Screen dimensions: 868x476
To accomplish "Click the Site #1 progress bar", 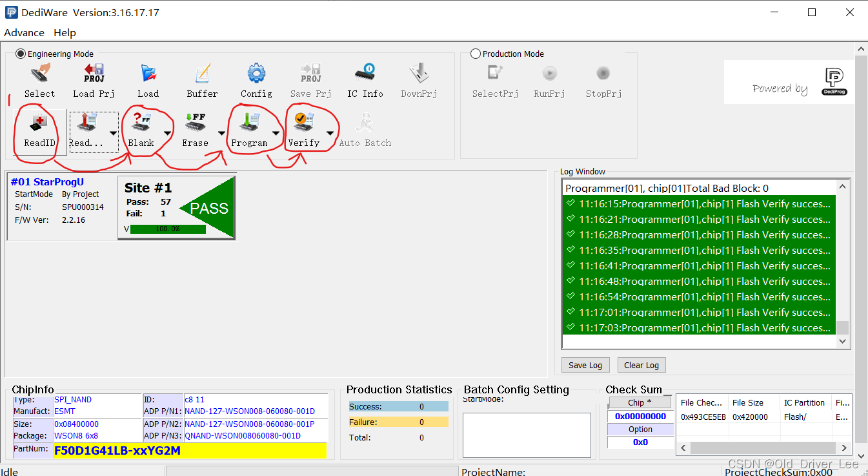I will [168, 229].
